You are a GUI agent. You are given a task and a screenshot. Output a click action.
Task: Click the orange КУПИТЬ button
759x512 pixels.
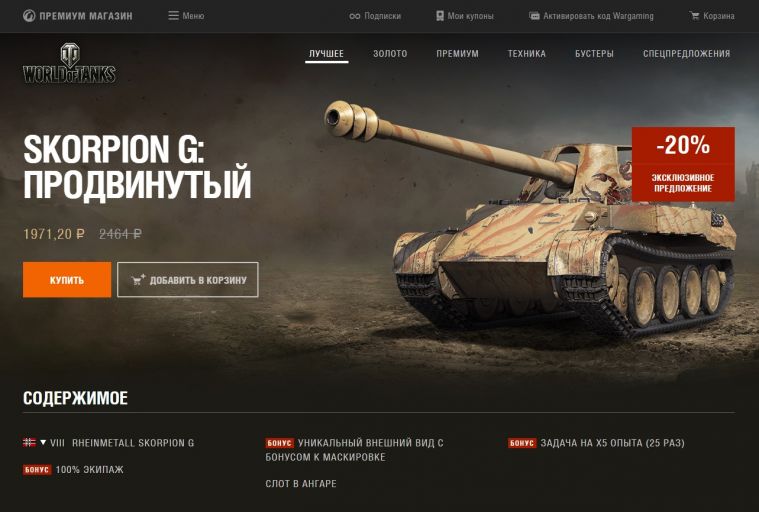pos(67,280)
